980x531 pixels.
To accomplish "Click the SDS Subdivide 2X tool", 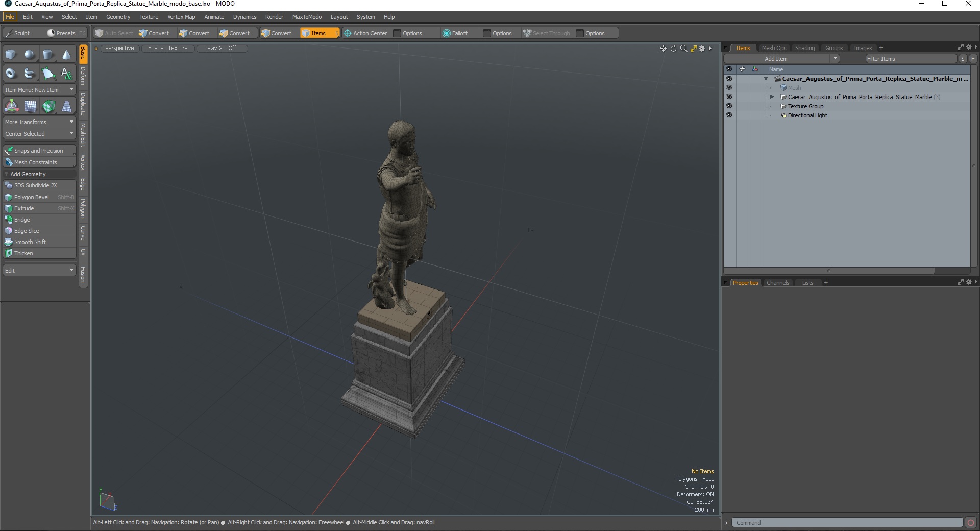I will (x=39, y=185).
